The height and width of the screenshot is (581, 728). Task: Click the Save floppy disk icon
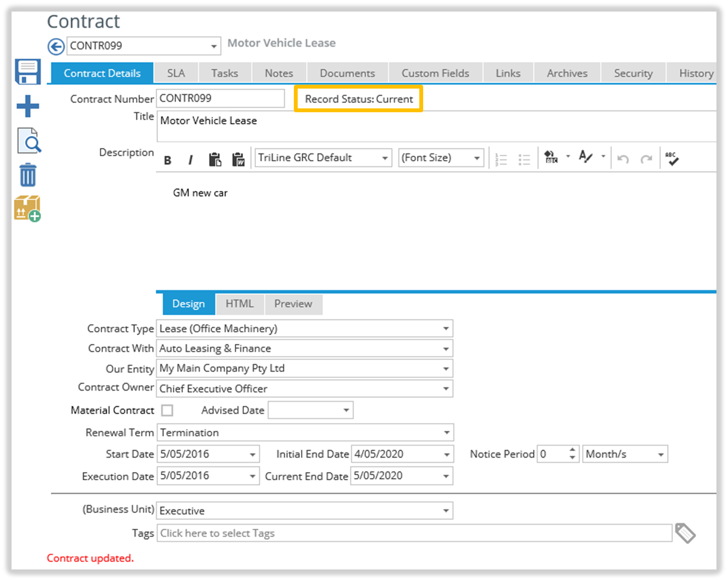pyautogui.click(x=28, y=72)
